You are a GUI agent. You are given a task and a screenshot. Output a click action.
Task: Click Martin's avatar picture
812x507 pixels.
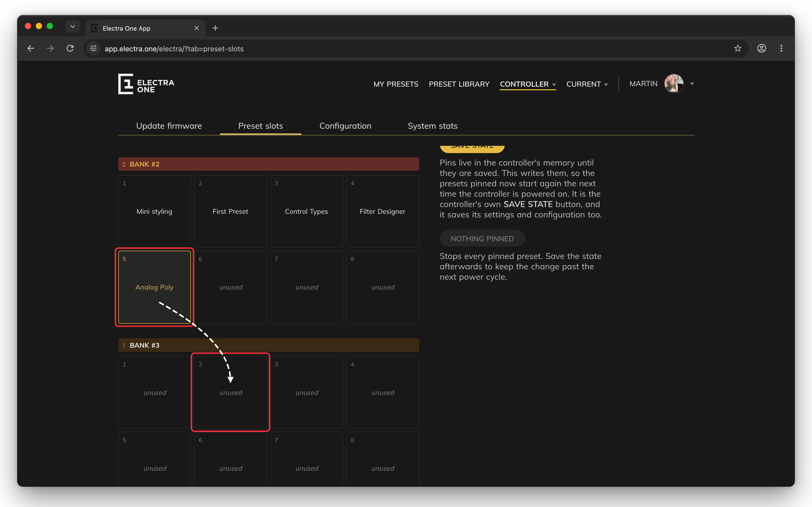tap(674, 84)
